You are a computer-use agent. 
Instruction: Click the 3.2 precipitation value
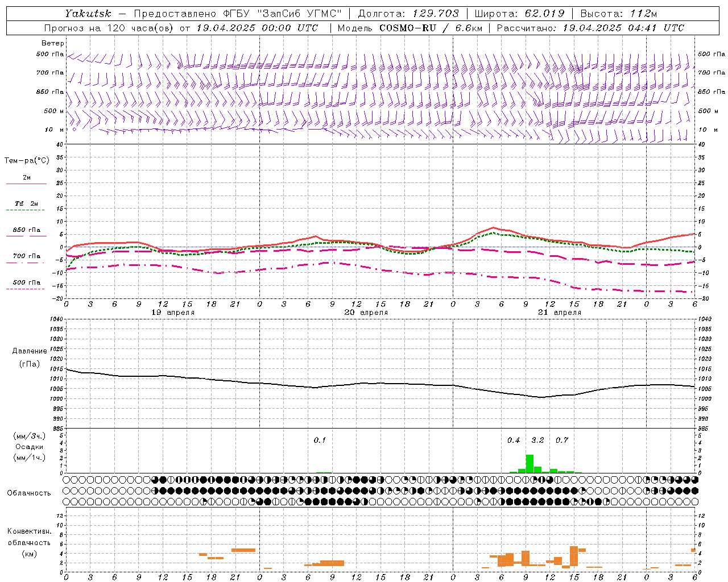coord(537,440)
